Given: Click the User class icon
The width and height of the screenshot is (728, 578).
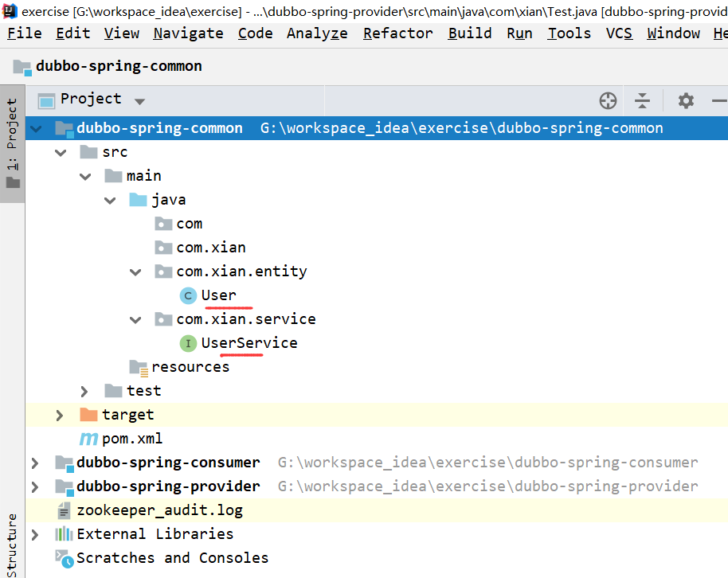Looking at the screenshot, I should 188,295.
